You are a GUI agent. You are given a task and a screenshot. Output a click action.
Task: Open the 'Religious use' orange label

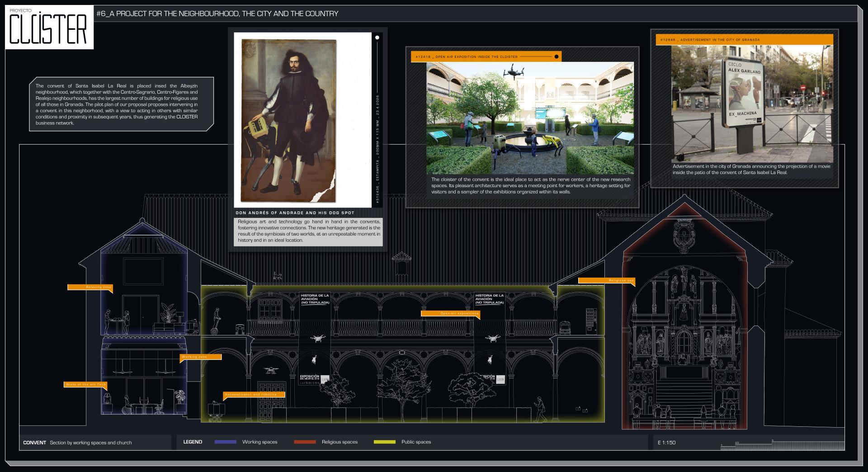pos(607,281)
